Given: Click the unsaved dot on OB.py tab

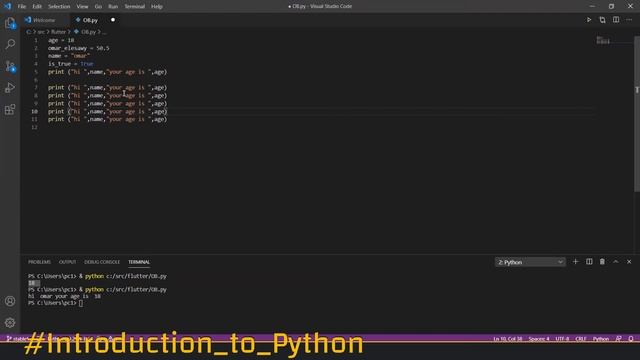Looking at the screenshot, I should pos(113,20).
